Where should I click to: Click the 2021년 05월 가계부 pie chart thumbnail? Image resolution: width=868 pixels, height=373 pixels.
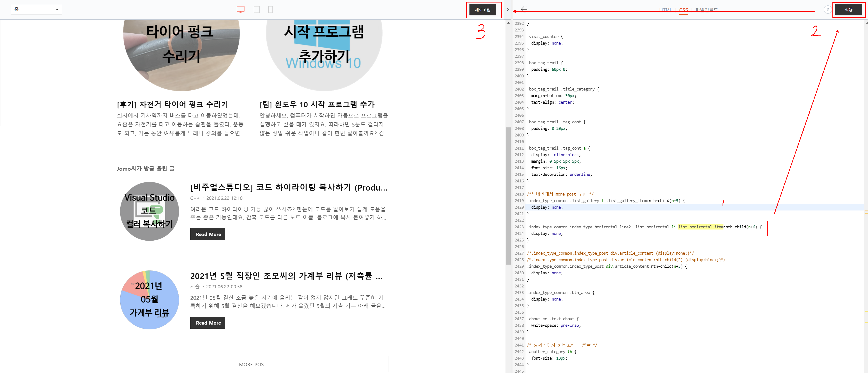(149, 300)
